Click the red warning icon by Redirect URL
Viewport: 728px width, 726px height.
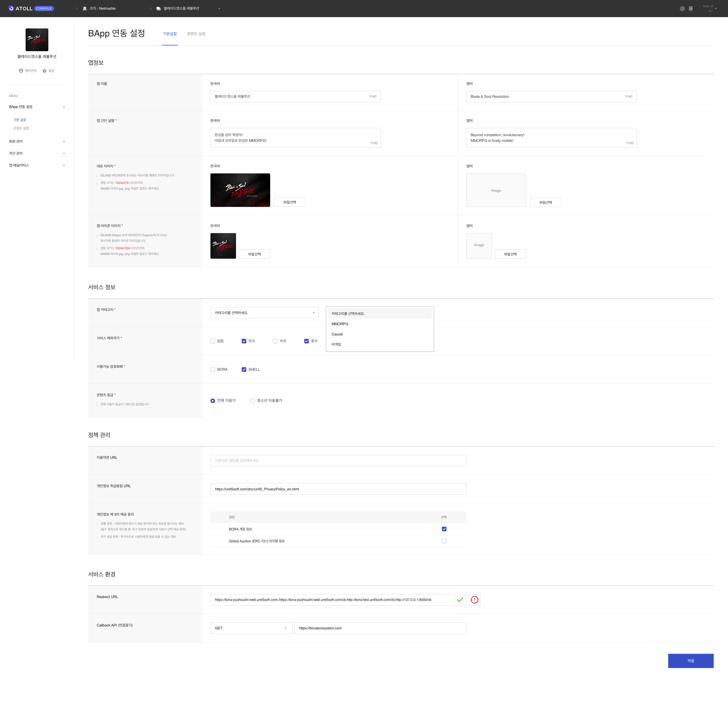tap(474, 600)
